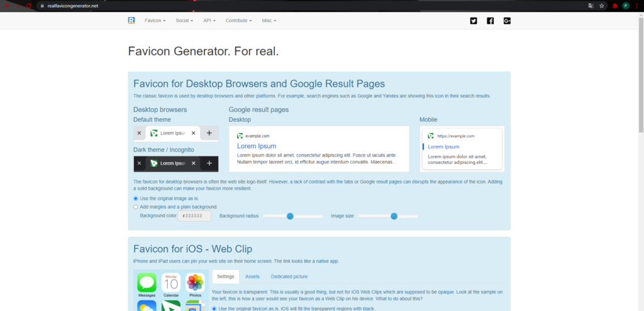644x311 pixels.
Task: Select 'Use the original image as is' radio
Action: coord(136,199)
